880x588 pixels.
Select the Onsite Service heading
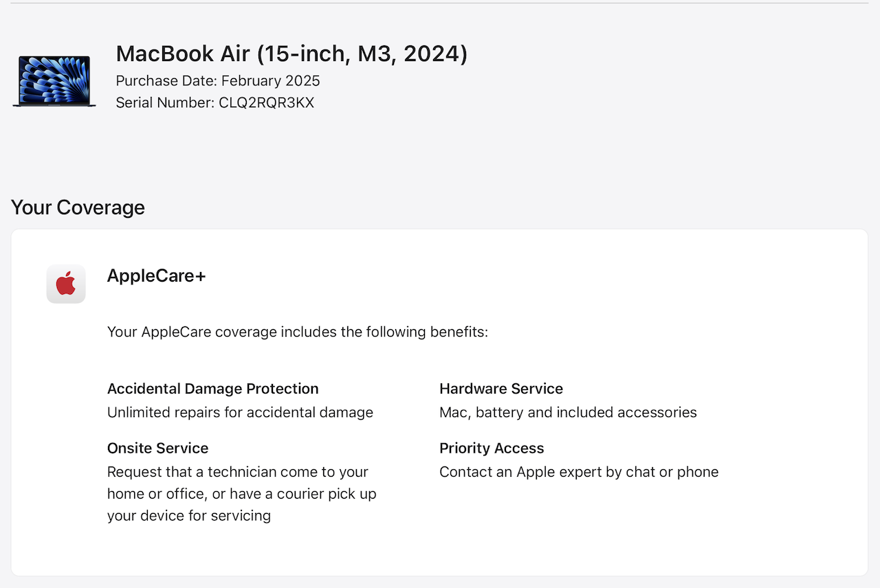click(157, 448)
